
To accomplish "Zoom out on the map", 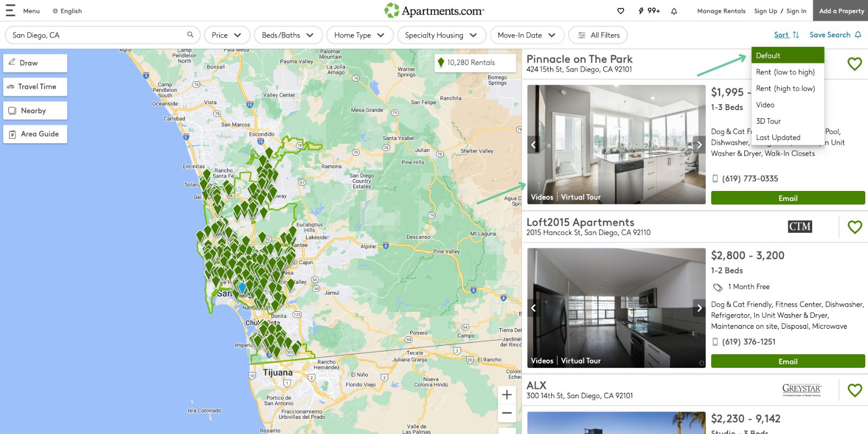I will point(507,413).
